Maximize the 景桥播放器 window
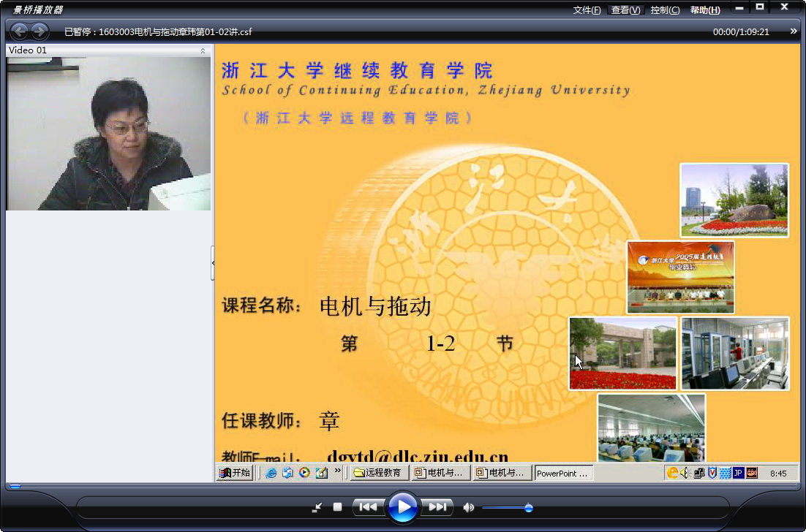The width and height of the screenshot is (806, 532). point(760,7)
